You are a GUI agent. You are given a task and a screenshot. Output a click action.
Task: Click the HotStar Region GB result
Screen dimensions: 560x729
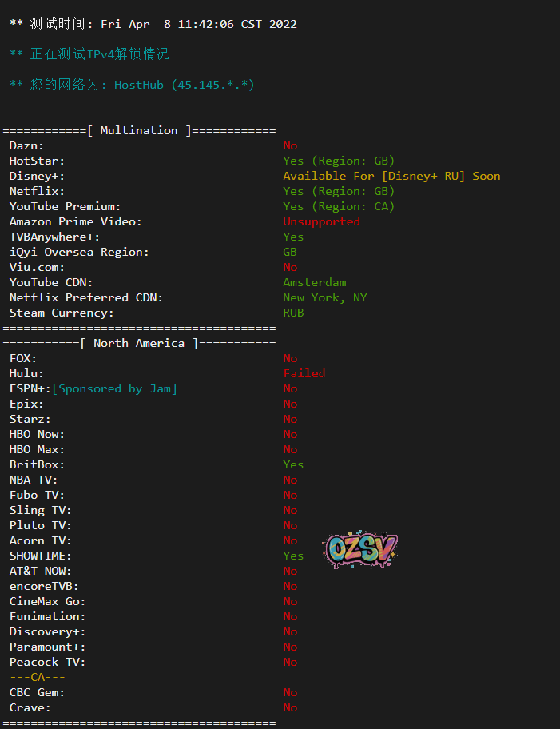click(x=339, y=161)
